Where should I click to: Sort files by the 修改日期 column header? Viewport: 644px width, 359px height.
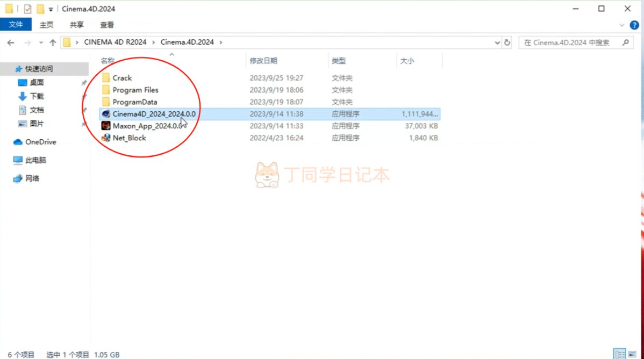(263, 61)
